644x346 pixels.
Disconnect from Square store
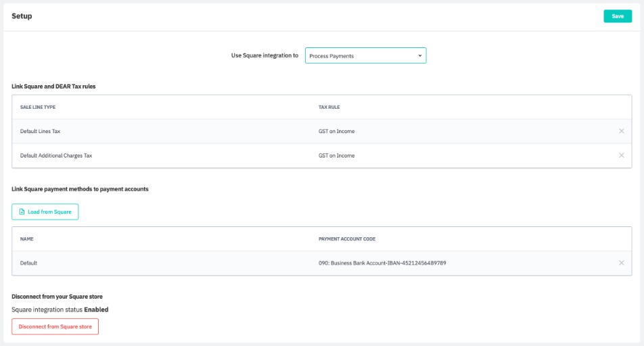55,326
